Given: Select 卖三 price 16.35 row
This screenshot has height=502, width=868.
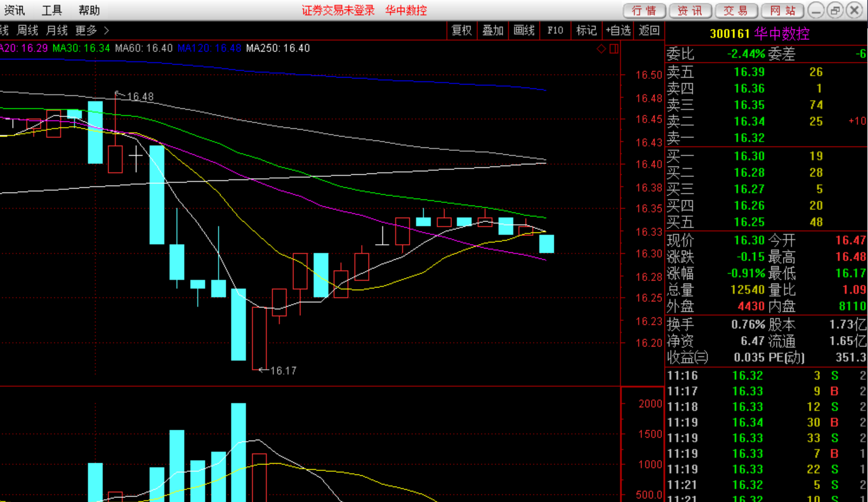Looking at the screenshot, I should pos(766,105).
